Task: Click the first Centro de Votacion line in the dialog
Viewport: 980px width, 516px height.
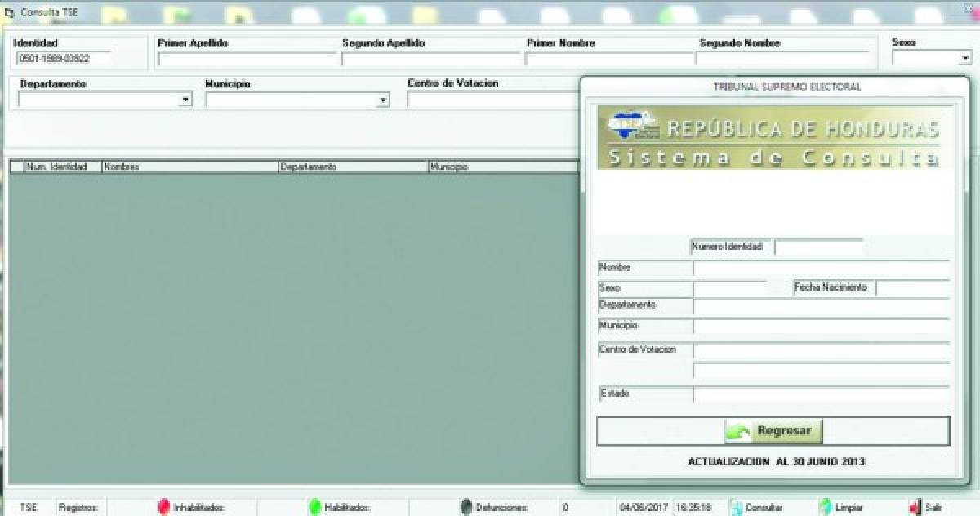Action: pyautogui.click(x=822, y=351)
